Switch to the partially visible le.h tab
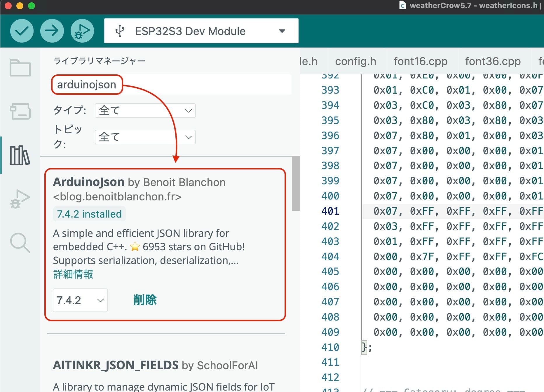The image size is (544, 392). coord(309,61)
